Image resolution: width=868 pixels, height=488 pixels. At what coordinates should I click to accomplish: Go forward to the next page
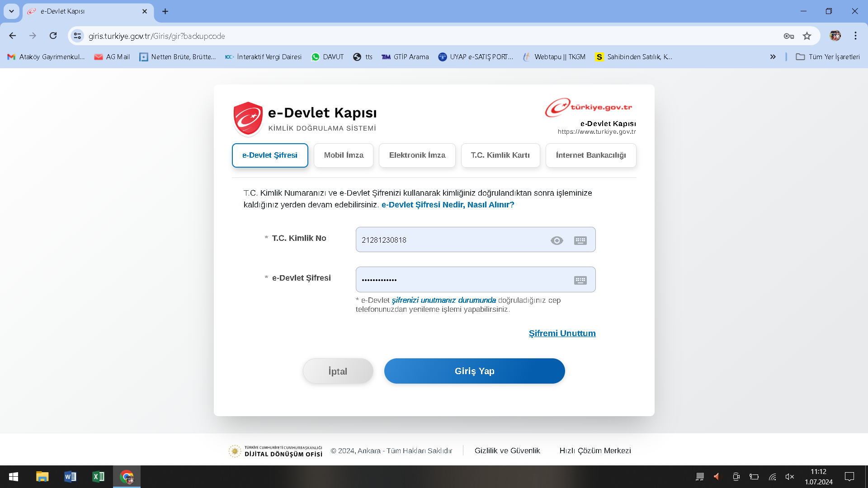[33, 36]
